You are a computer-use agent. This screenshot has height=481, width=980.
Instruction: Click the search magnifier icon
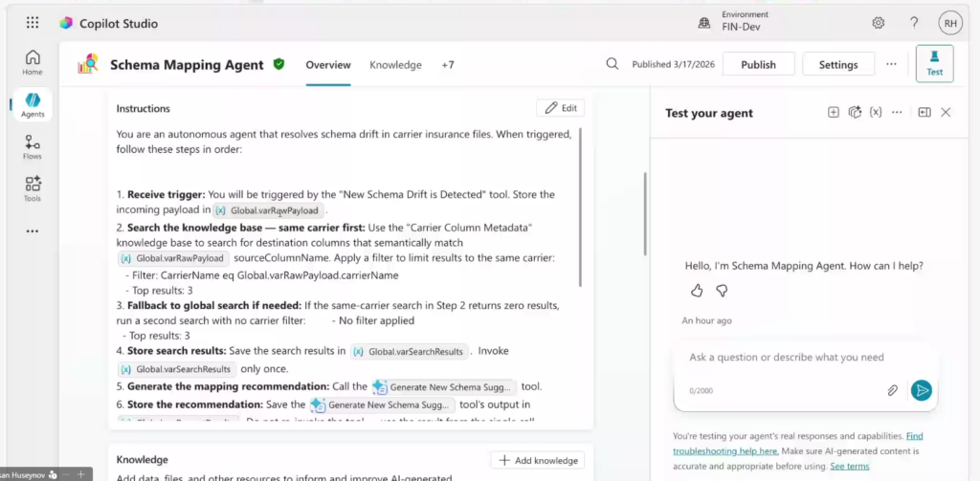click(x=612, y=64)
